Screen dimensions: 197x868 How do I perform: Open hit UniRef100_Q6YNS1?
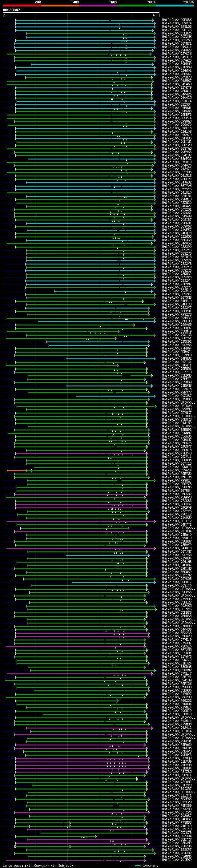pos(177,43)
